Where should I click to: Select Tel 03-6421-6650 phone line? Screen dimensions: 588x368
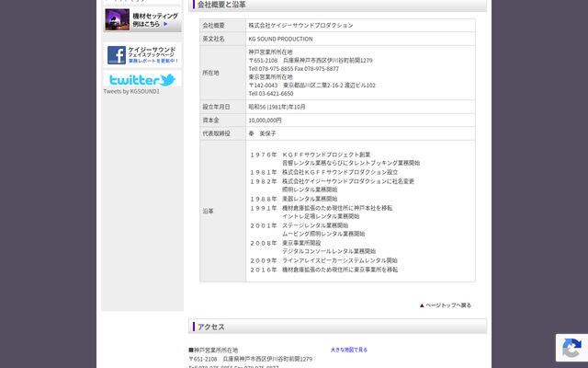point(271,94)
